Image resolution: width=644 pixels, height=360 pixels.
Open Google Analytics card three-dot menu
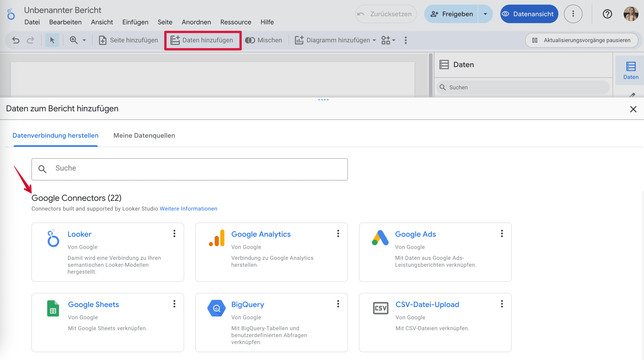point(338,234)
